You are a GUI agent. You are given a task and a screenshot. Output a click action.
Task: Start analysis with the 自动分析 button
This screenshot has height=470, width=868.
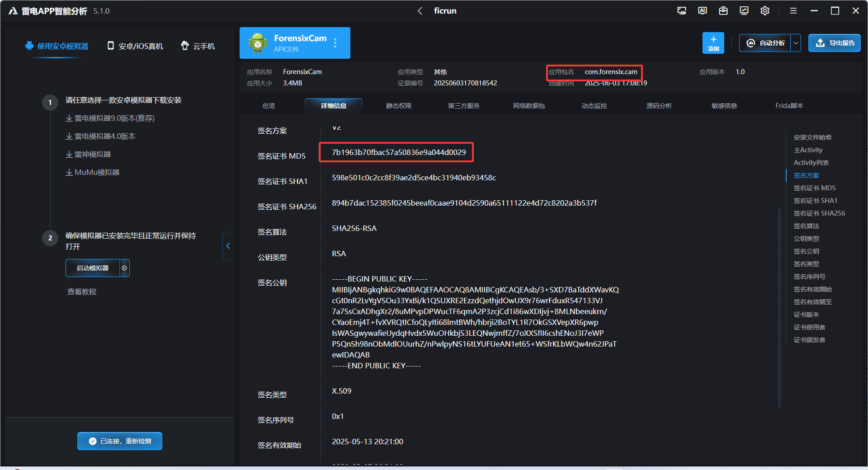765,43
